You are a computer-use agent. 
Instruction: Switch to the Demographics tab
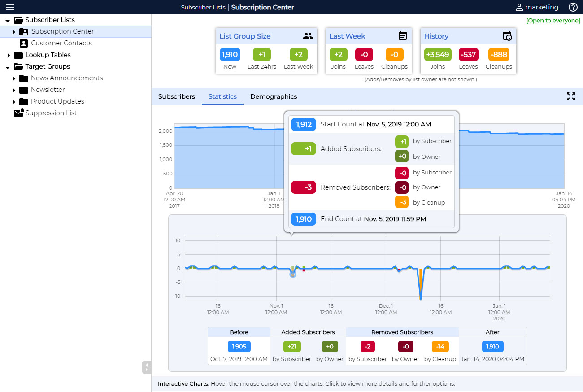pos(274,96)
